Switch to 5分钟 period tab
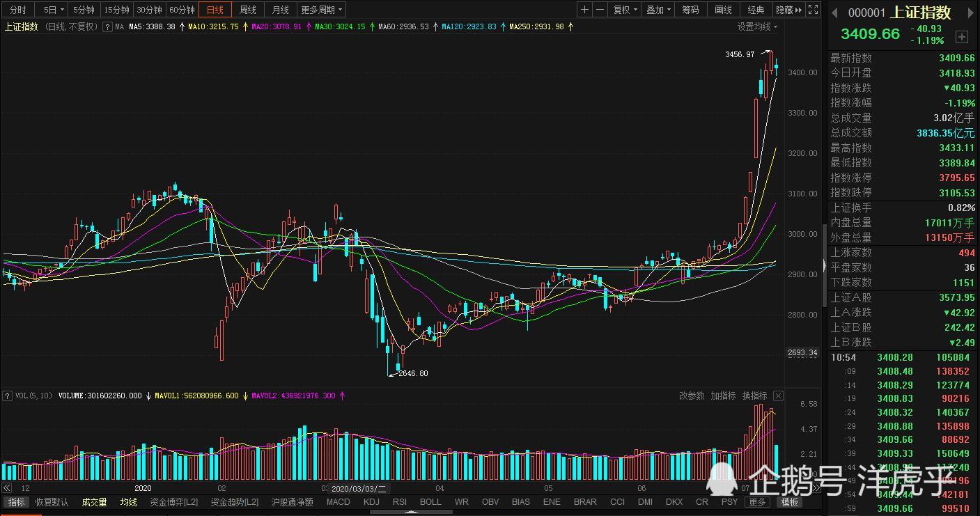 pyautogui.click(x=84, y=10)
